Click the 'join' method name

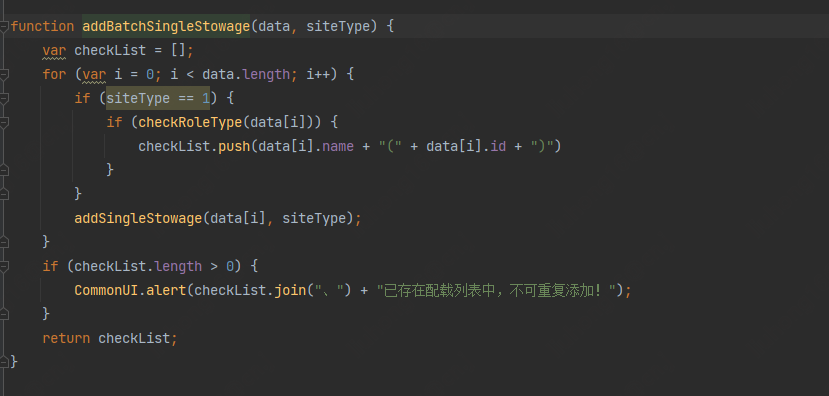tap(290, 290)
